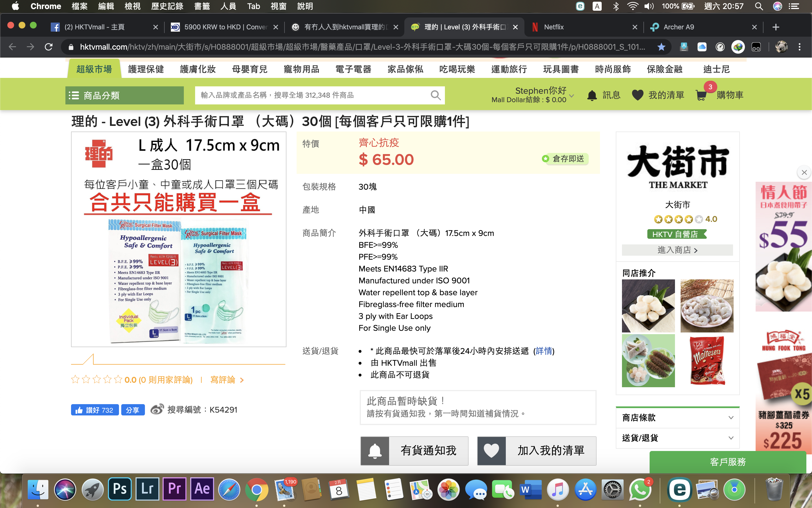Screen dimensions: 812x508
Task: Open Safari from the dock
Action: pyautogui.click(x=230, y=490)
